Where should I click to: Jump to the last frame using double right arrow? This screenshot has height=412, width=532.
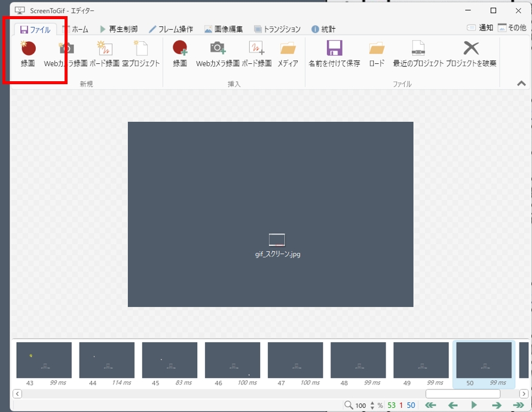coord(518,405)
